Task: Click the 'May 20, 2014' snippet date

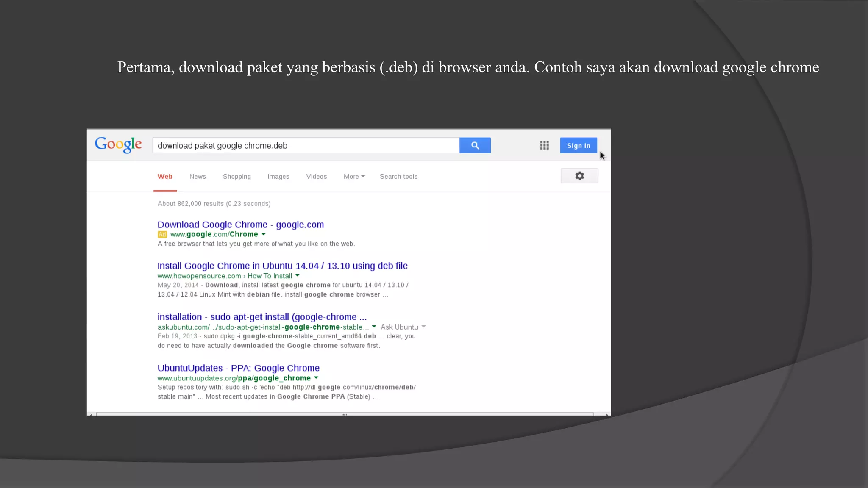Action: click(x=178, y=285)
